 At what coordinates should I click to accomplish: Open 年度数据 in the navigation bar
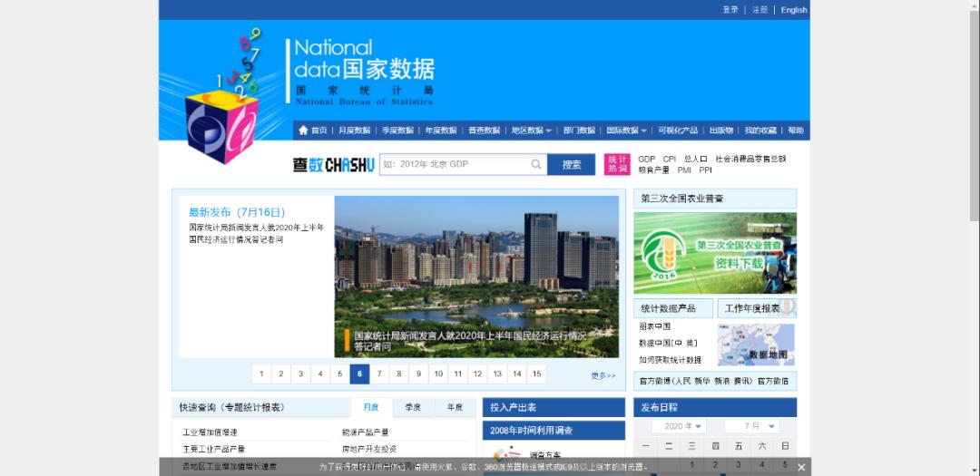[x=441, y=131]
